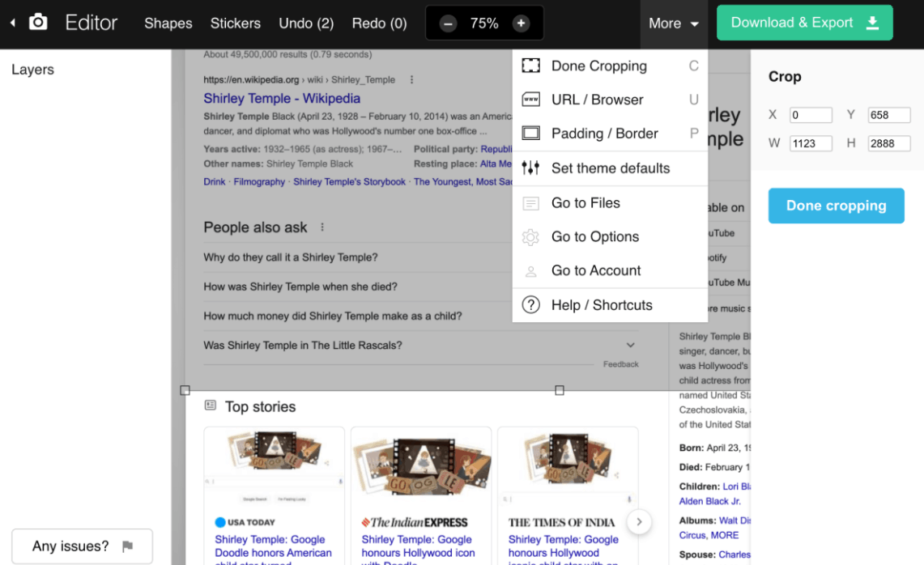Click the crop H height field
This screenshot has width=924, height=565.
point(888,143)
